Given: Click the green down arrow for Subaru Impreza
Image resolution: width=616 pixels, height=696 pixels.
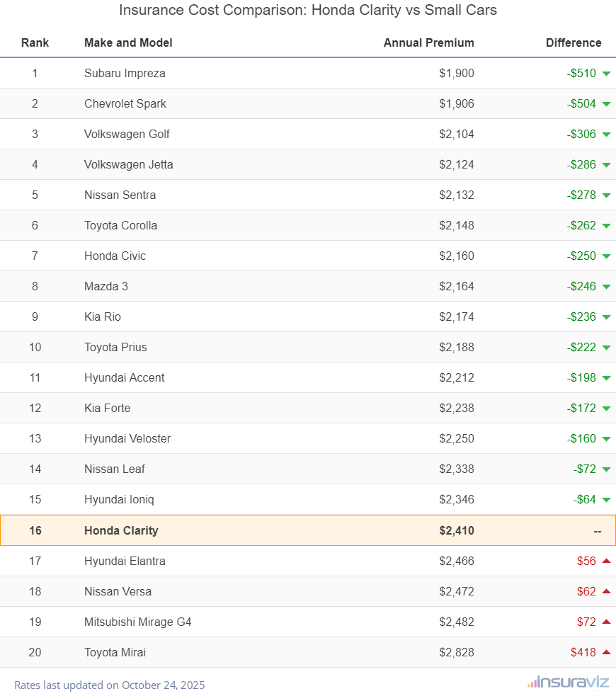Looking at the screenshot, I should pyautogui.click(x=606, y=74).
